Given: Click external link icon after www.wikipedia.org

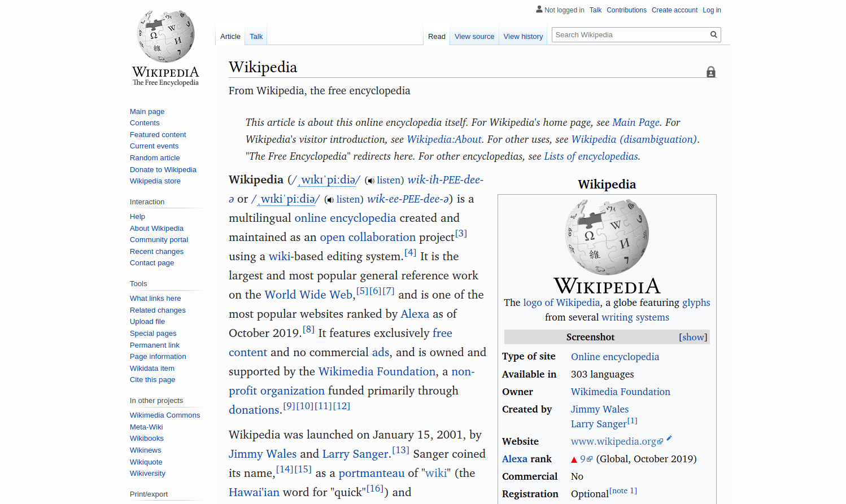Looking at the screenshot, I should pyautogui.click(x=661, y=442).
